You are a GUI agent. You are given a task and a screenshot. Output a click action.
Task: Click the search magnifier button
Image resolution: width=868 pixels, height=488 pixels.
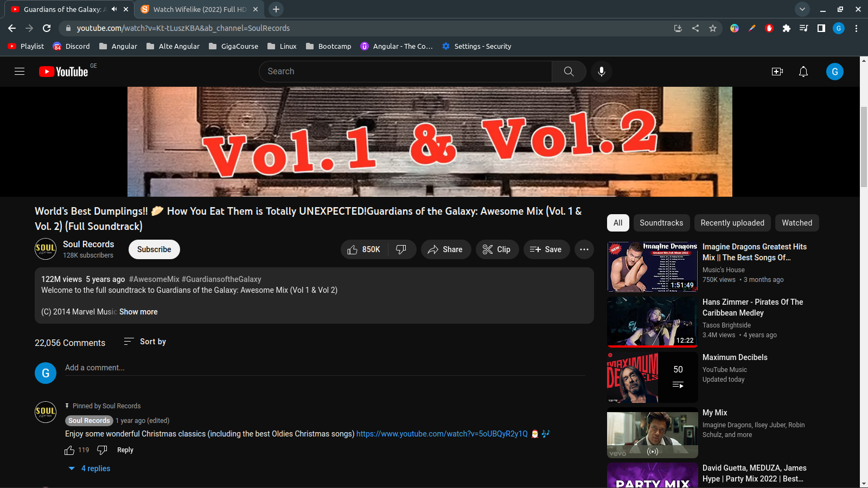tap(569, 72)
